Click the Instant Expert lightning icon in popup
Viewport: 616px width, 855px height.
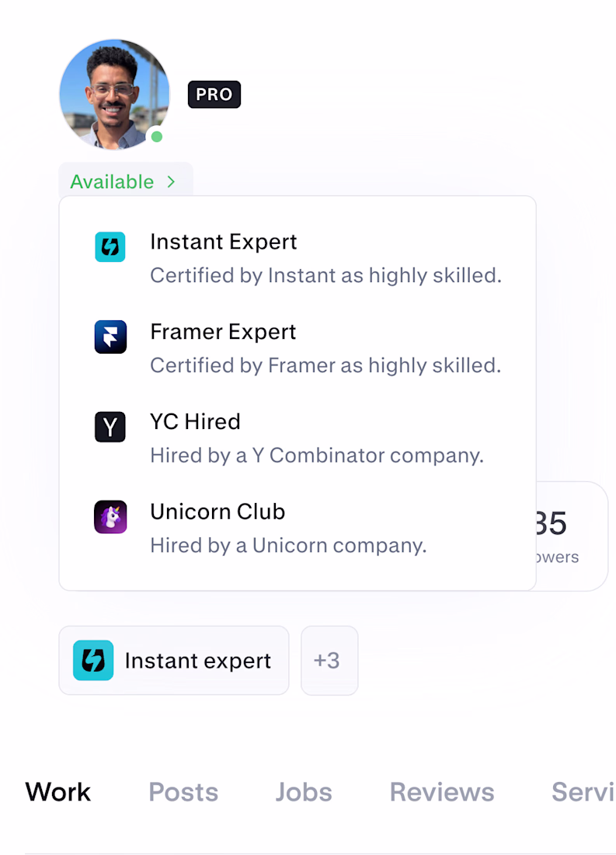click(x=110, y=247)
